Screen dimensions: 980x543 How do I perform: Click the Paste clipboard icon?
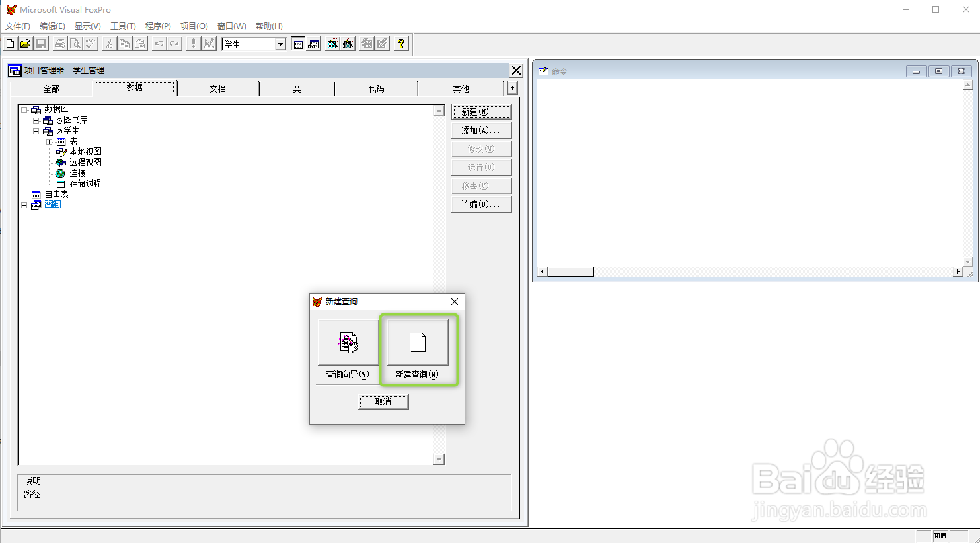point(139,44)
